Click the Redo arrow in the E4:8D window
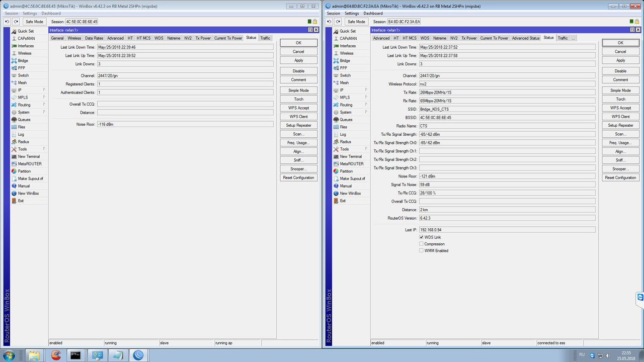Image resolution: width=644 pixels, height=362 pixels. click(x=338, y=22)
